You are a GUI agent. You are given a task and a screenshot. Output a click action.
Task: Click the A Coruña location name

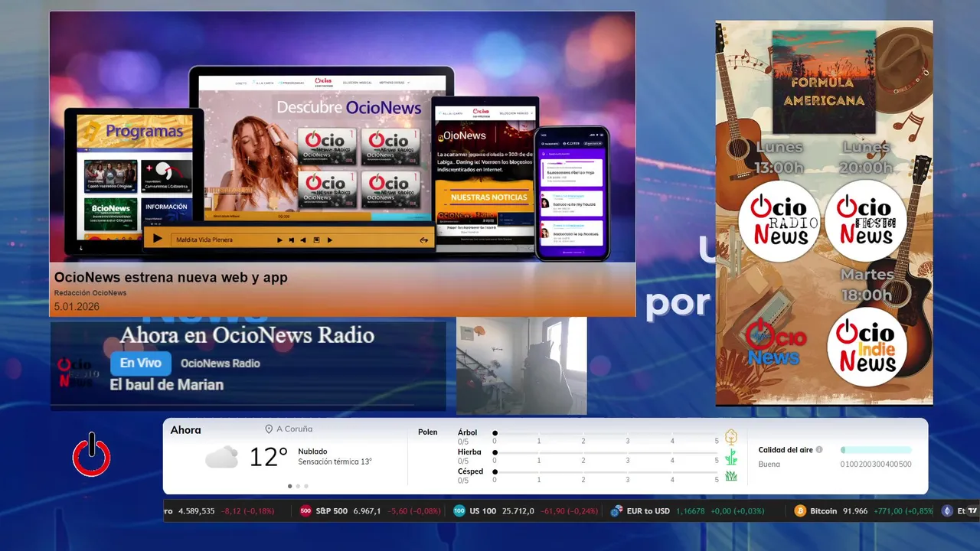click(295, 429)
